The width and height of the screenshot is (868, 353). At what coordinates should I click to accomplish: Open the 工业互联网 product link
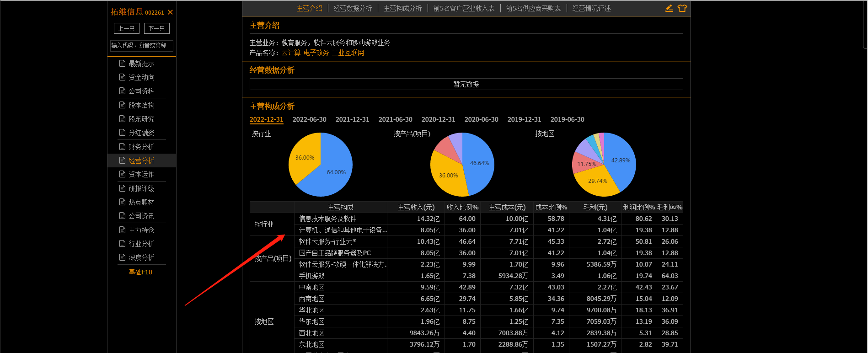point(348,53)
